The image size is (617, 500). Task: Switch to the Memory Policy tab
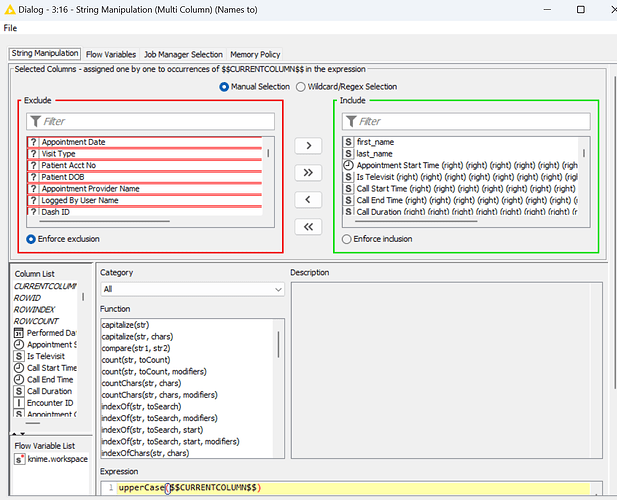(x=255, y=54)
